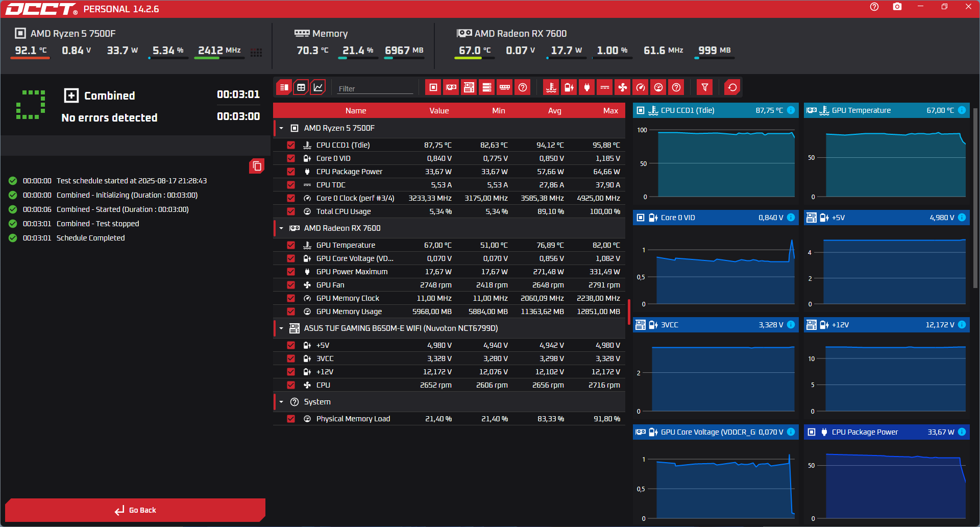Open info for the CPU Package Power graph
Viewport: 980px width, 527px height.
(962, 432)
